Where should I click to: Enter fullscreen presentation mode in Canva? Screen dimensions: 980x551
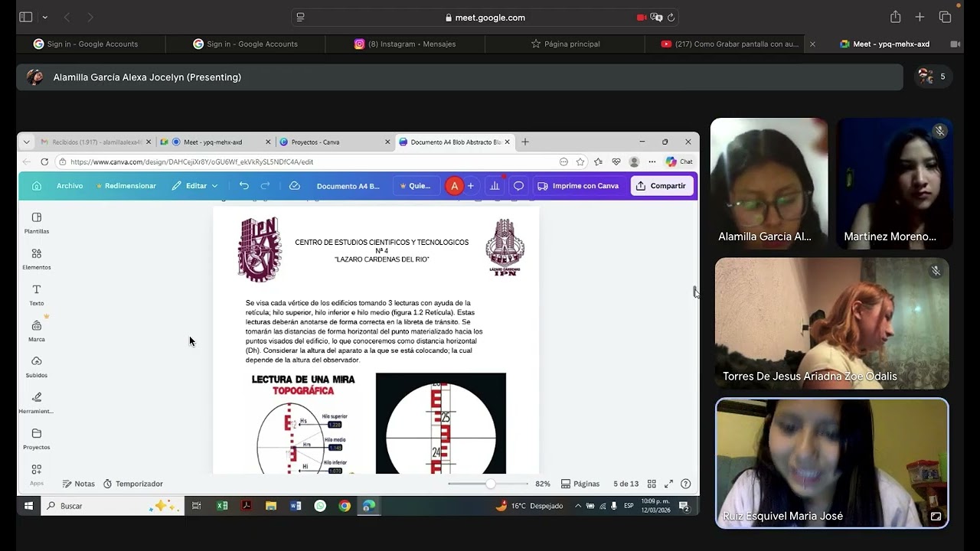click(668, 484)
